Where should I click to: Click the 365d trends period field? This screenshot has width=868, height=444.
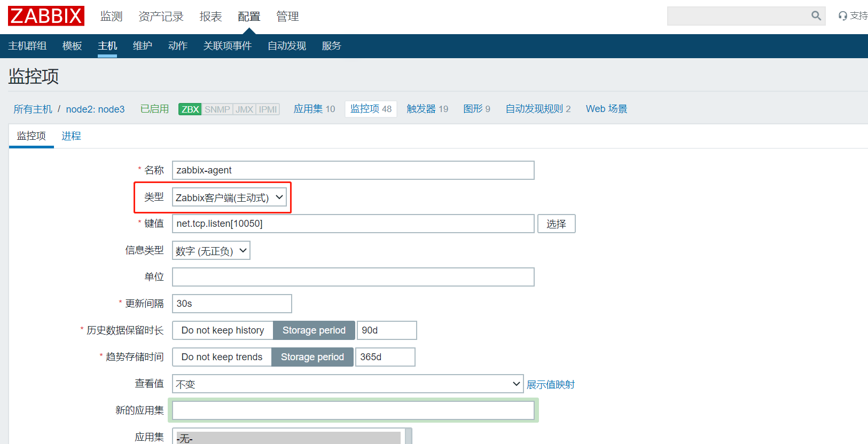point(385,357)
